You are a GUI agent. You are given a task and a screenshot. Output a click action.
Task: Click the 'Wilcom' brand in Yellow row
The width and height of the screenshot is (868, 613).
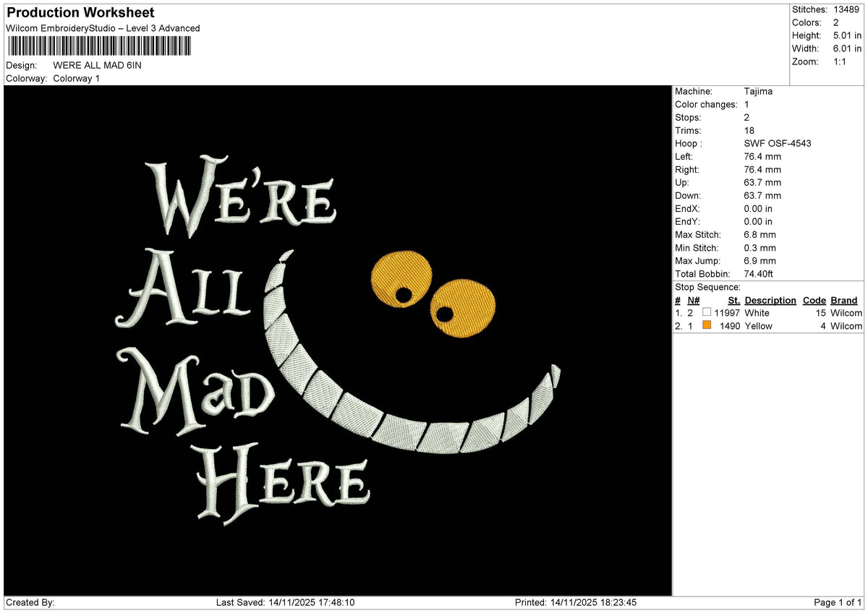tap(846, 326)
